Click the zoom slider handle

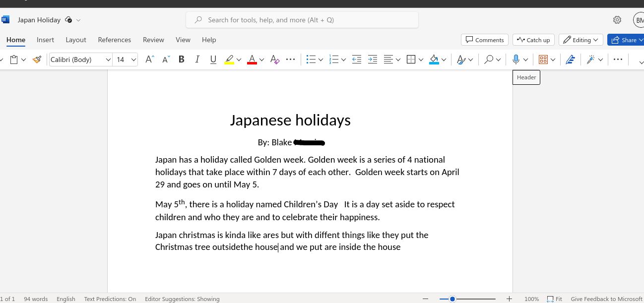point(452,299)
